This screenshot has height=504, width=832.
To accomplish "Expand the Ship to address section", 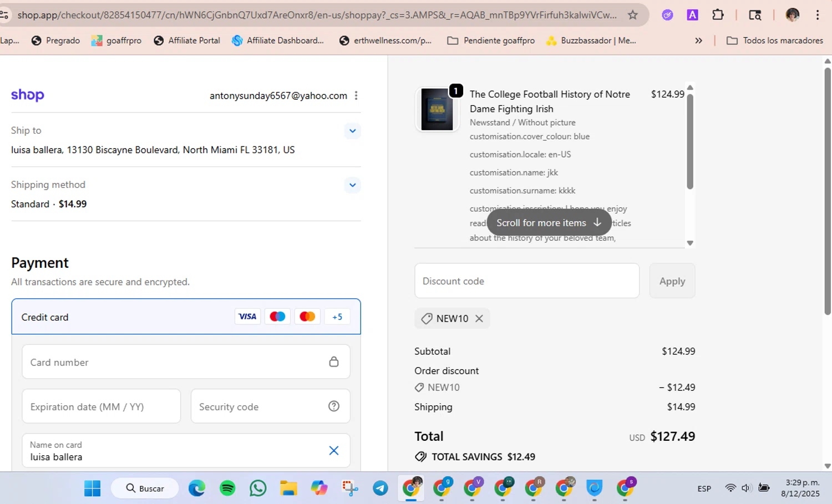I will coord(353,131).
